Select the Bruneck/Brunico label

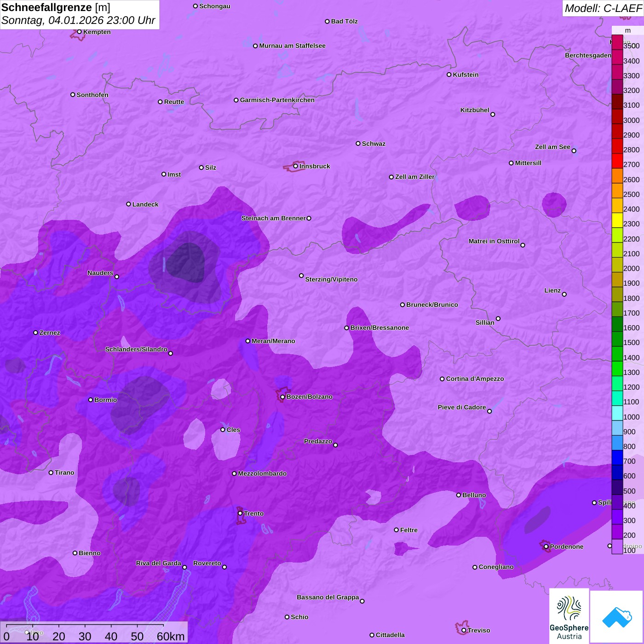[432, 305]
